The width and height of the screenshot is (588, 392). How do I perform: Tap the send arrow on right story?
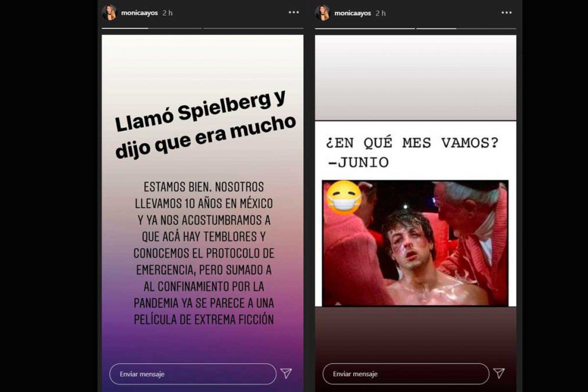click(x=499, y=373)
